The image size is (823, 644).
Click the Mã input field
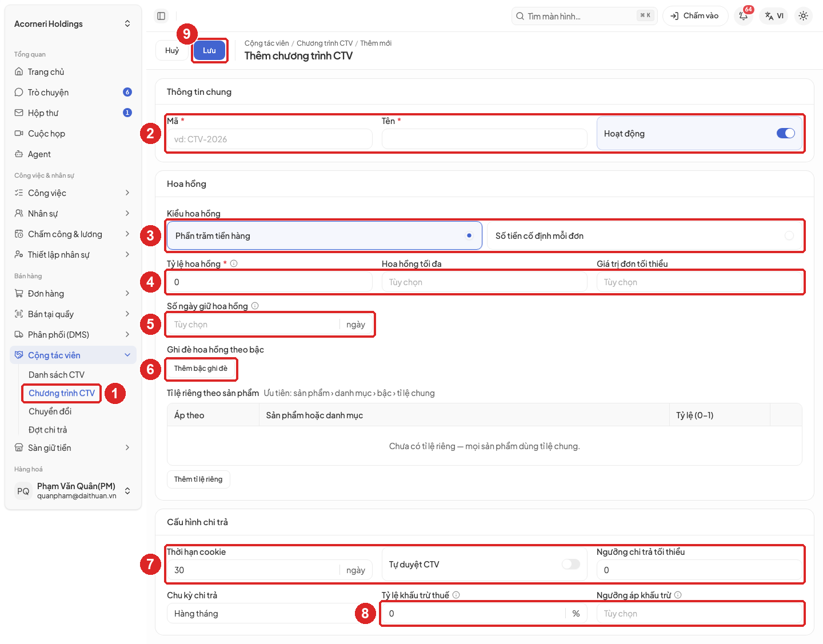coord(269,139)
